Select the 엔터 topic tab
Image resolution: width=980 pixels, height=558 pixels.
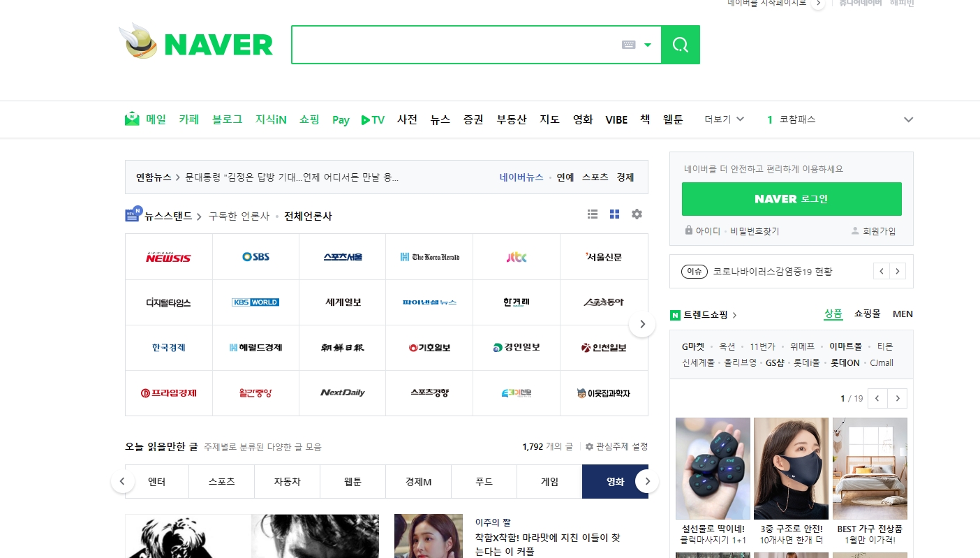[157, 482]
